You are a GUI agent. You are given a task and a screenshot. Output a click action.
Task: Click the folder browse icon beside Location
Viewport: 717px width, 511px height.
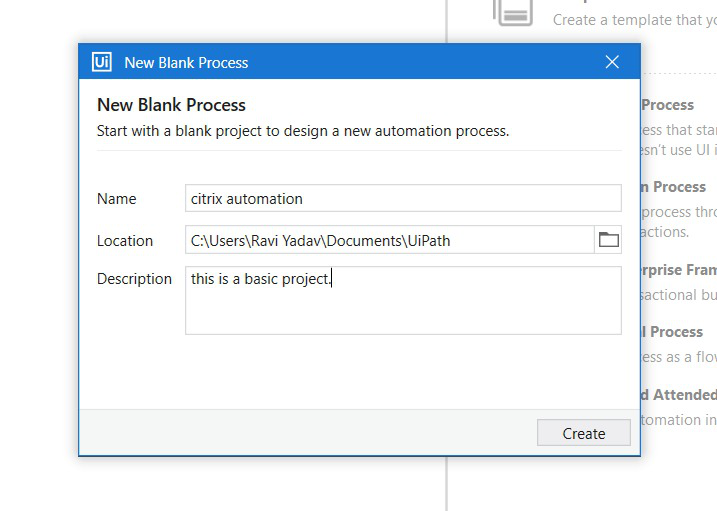coord(608,240)
